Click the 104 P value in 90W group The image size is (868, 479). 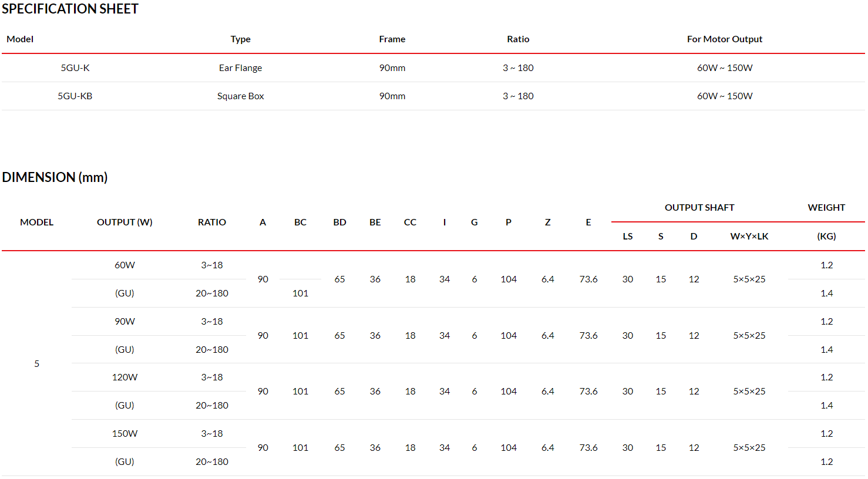(x=509, y=336)
